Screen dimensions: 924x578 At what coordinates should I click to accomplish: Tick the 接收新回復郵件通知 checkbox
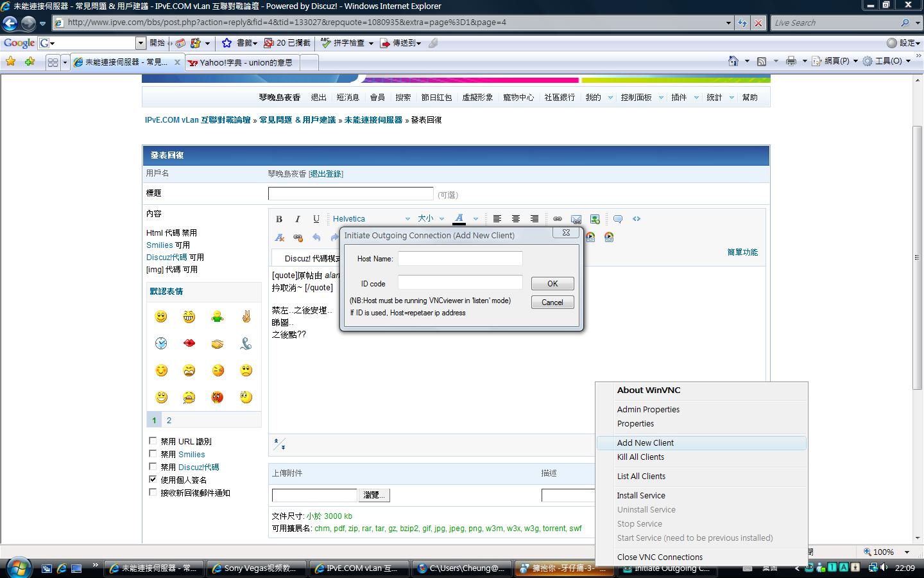[153, 493]
